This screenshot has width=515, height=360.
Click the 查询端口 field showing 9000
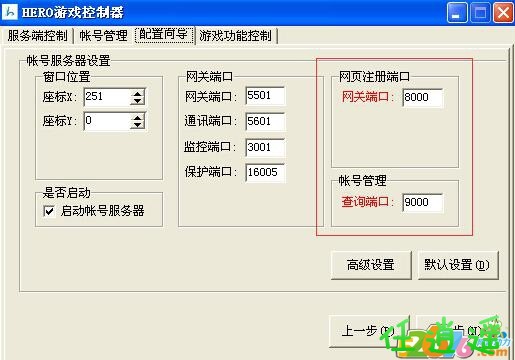423,202
